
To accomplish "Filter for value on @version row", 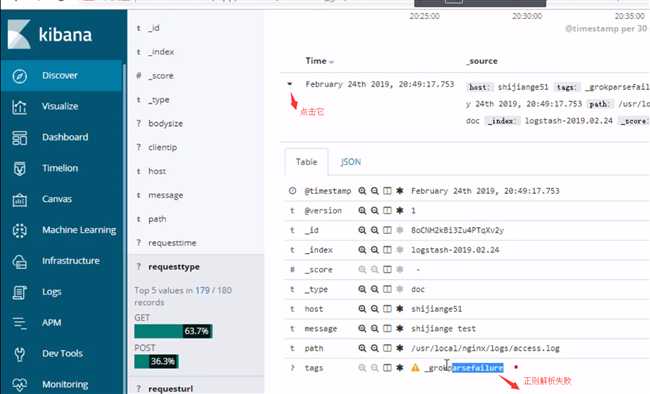I will pyautogui.click(x=362, y=211).
